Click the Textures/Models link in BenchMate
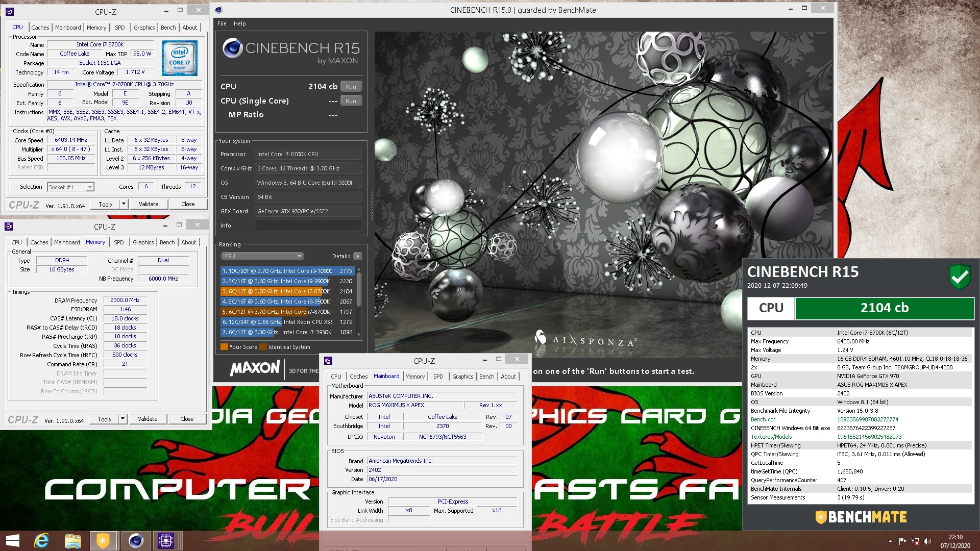The height and width of the screenshot is (551, 980). click(771, 437)
